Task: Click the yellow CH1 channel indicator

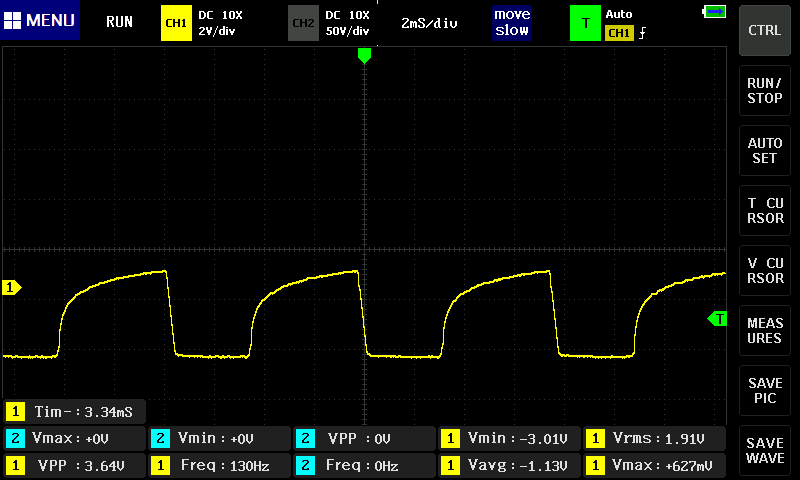Action: coord(175,22)
